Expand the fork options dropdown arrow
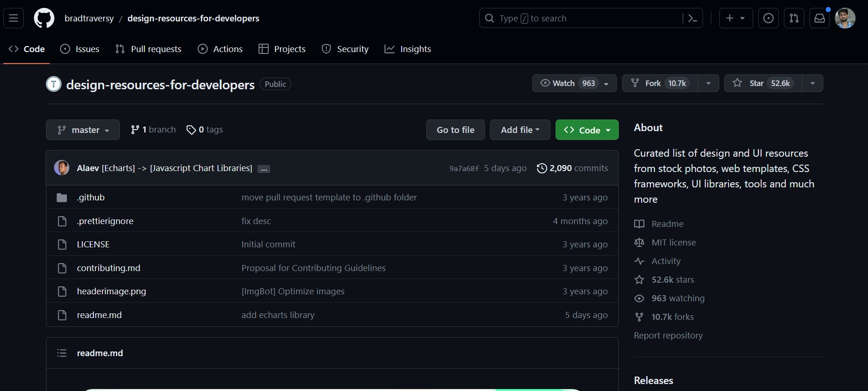This screenshot has height=391, width=868. coord(709,83)
